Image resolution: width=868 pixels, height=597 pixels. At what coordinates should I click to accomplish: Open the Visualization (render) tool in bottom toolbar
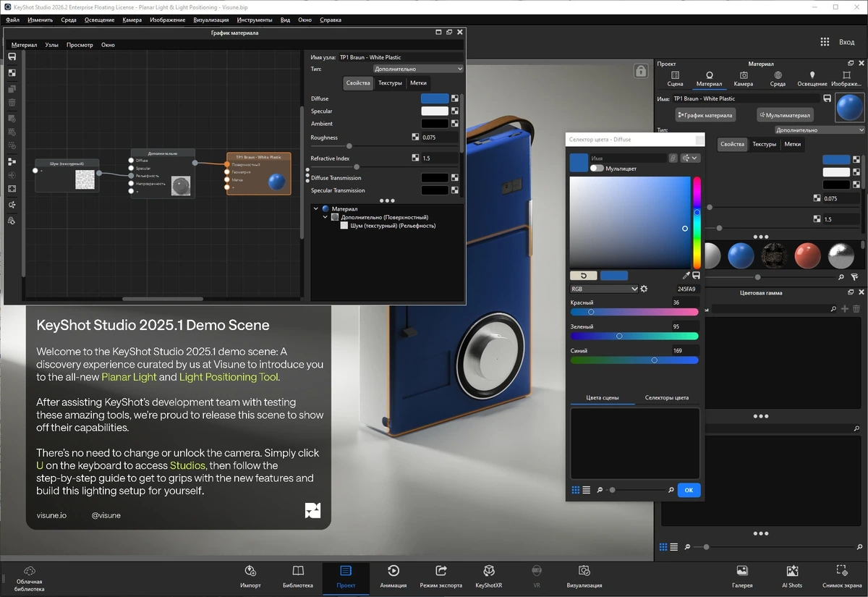pyautogui.click(x=584, y=577)
